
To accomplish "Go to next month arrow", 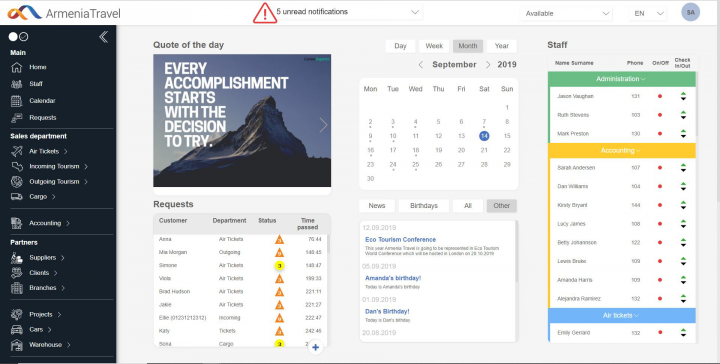I will pyautogui.click(x=488, y=65).
